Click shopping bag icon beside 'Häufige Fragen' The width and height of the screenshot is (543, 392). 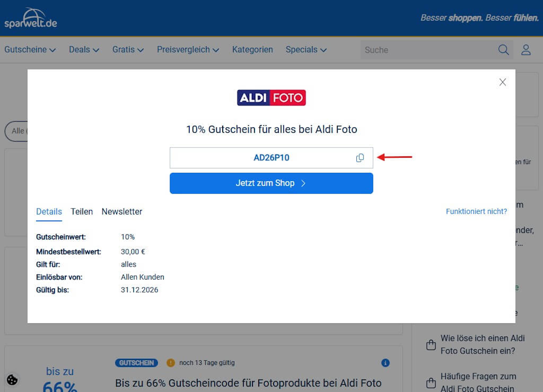[x=431, y=383]
